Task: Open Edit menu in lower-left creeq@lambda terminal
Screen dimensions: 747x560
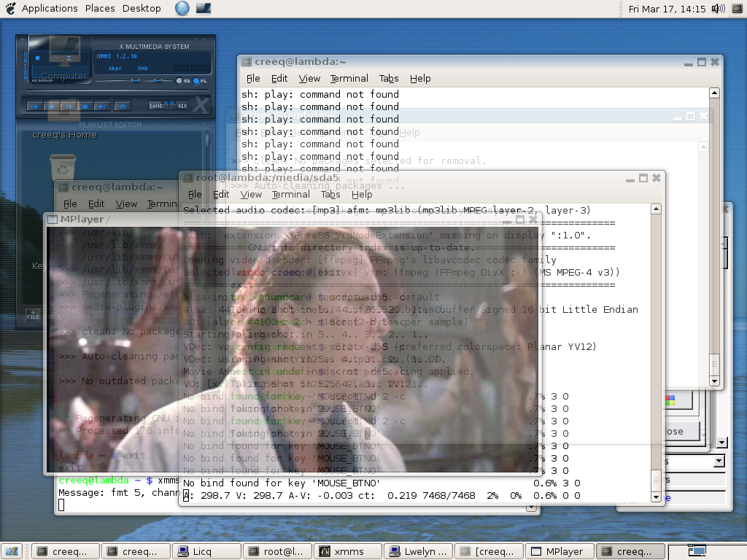Action: [96, 204]
